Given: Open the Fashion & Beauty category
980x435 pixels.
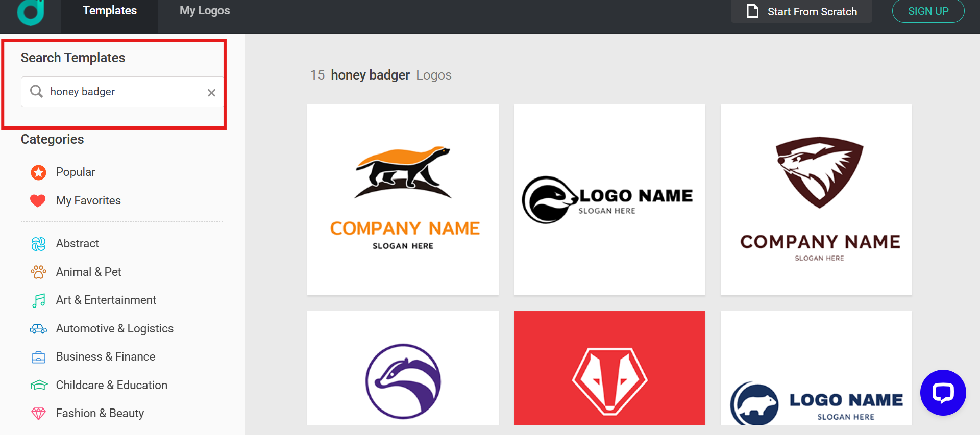Looking at the screenshot, I should 100,414.
